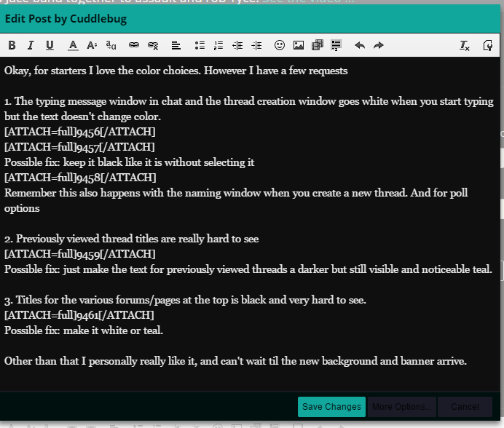Click the [ATTACH=full]9456[/ATTACH] line

pos(79,132)
